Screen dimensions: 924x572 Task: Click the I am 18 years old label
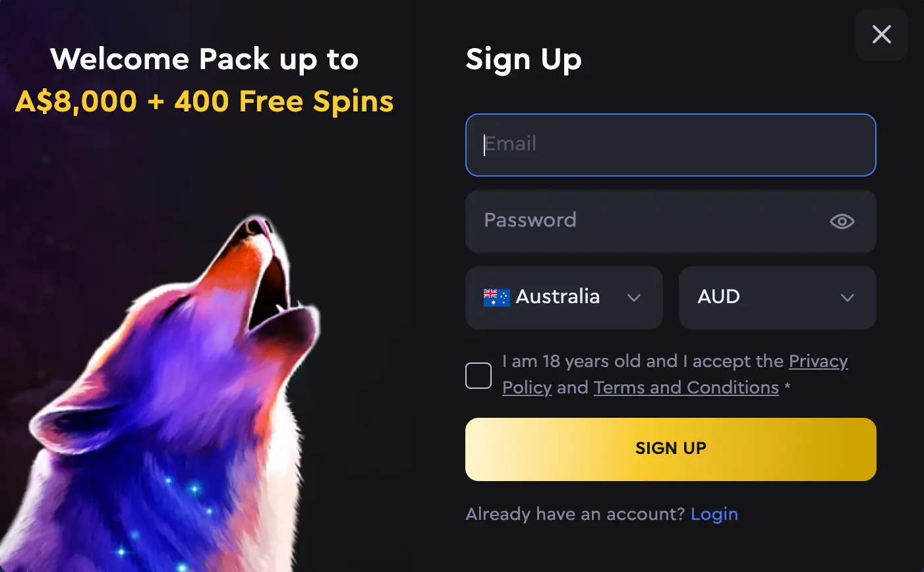tap(643, 361)
